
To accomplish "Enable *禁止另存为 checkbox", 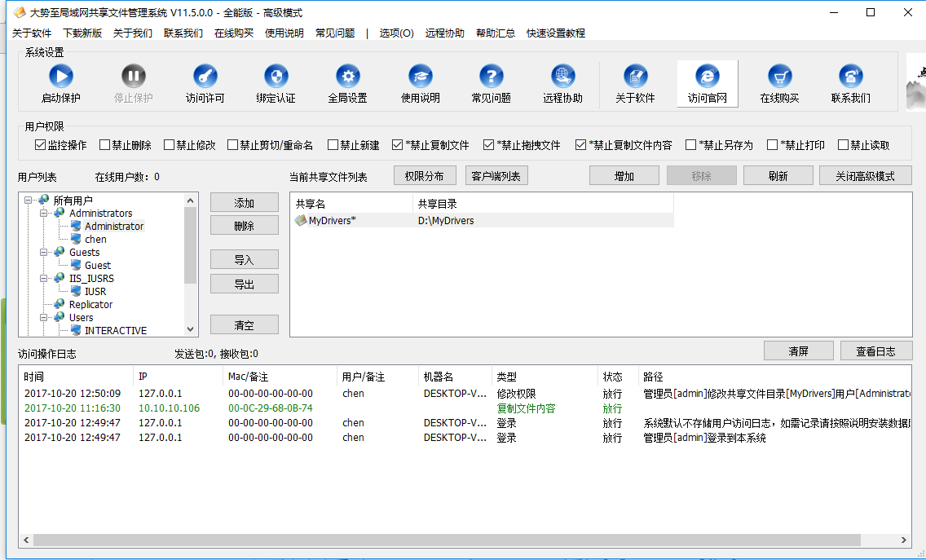I will [x=690, y=145].
